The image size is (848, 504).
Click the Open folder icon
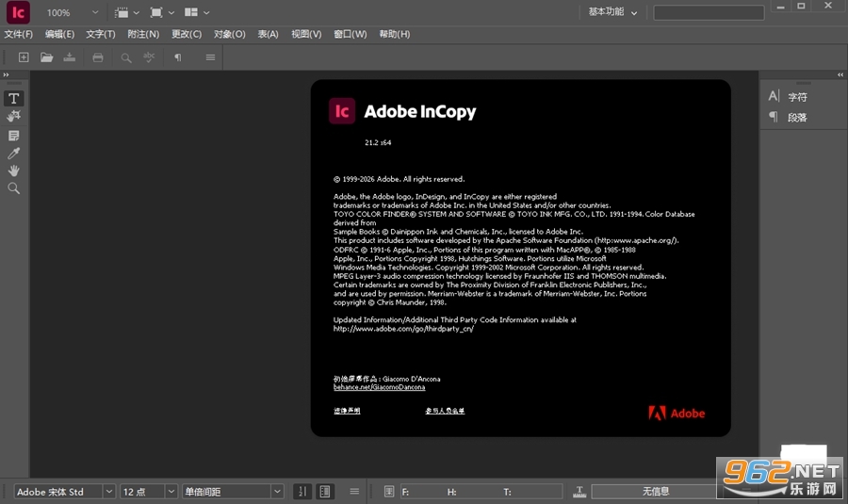point(46,57)
